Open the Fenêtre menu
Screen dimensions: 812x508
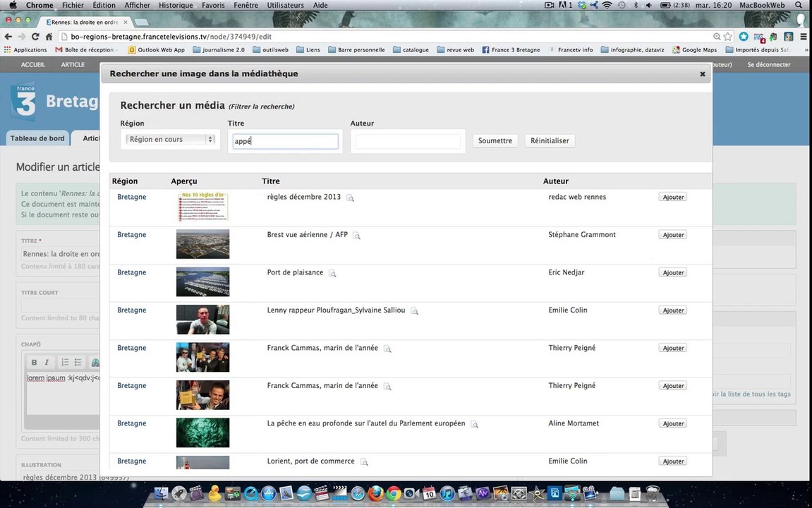click(x=246, y=5)
